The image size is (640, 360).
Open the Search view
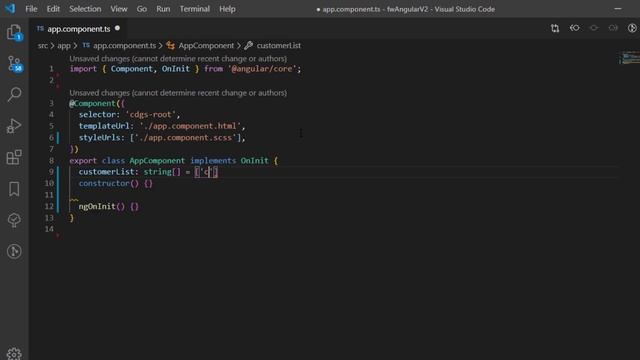tap(14, 95)
